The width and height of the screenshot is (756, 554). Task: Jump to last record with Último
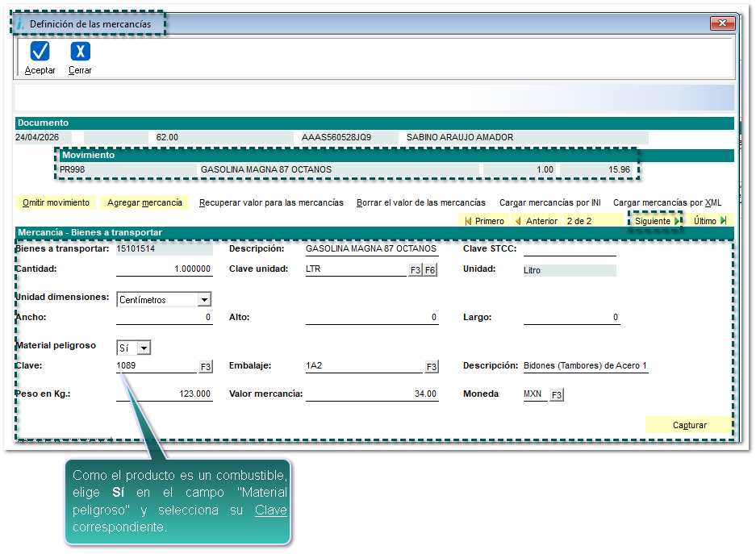click(710, 221)
